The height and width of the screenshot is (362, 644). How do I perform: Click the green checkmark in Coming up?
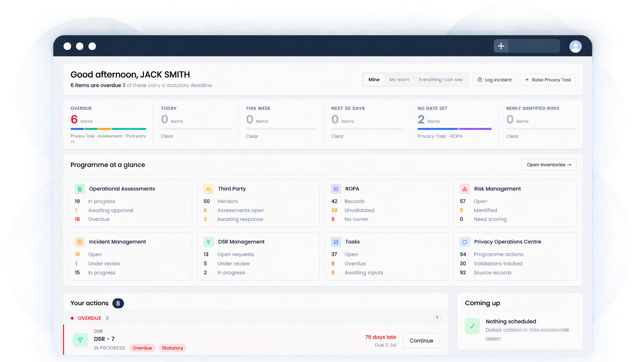click(472, 326)
